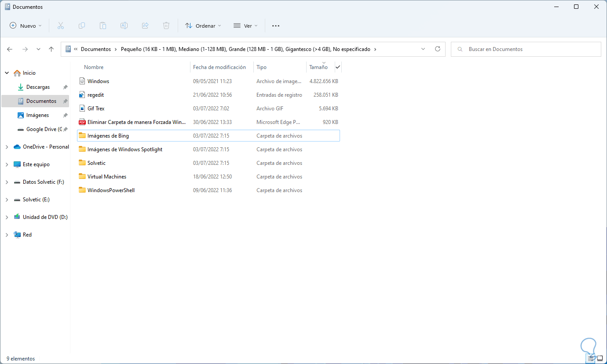Expand Este equipo in the sidebar
607x364 pixels.
7,164
